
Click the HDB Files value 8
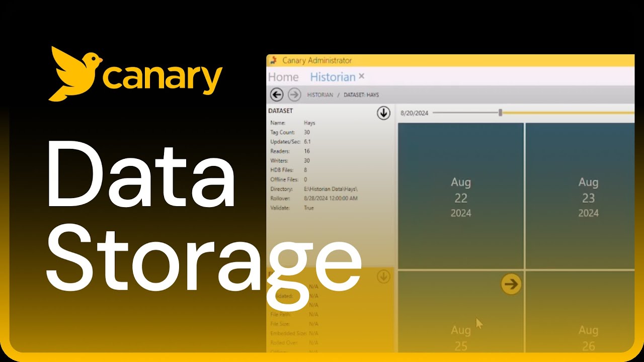pyautogui.click(x=305, y=170)
